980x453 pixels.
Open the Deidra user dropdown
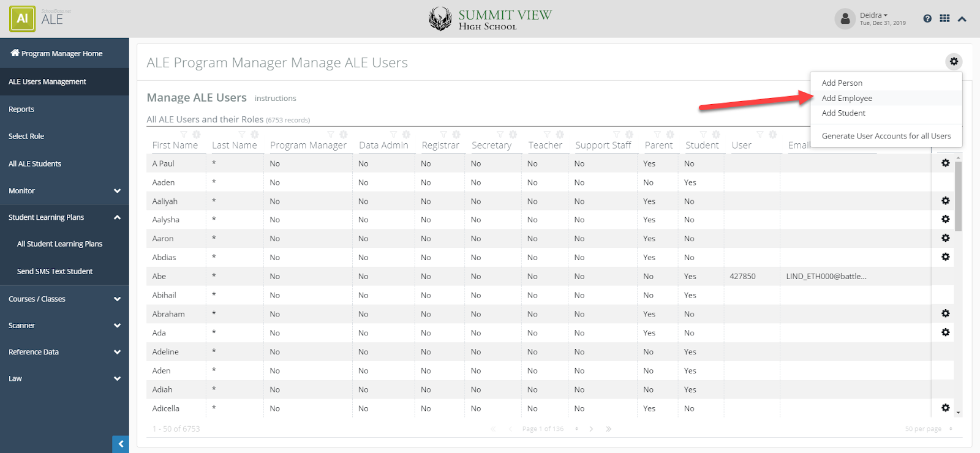click(x=873, y=15)
